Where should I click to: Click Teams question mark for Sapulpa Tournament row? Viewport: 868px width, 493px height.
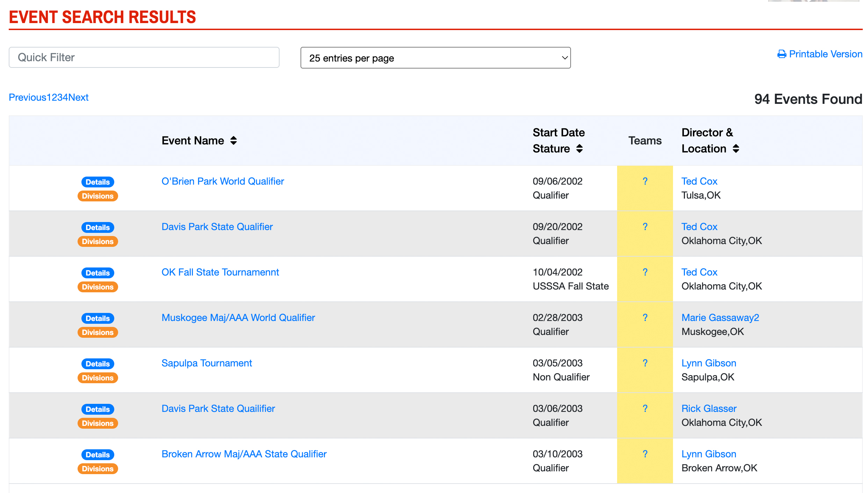coord(645,363)
